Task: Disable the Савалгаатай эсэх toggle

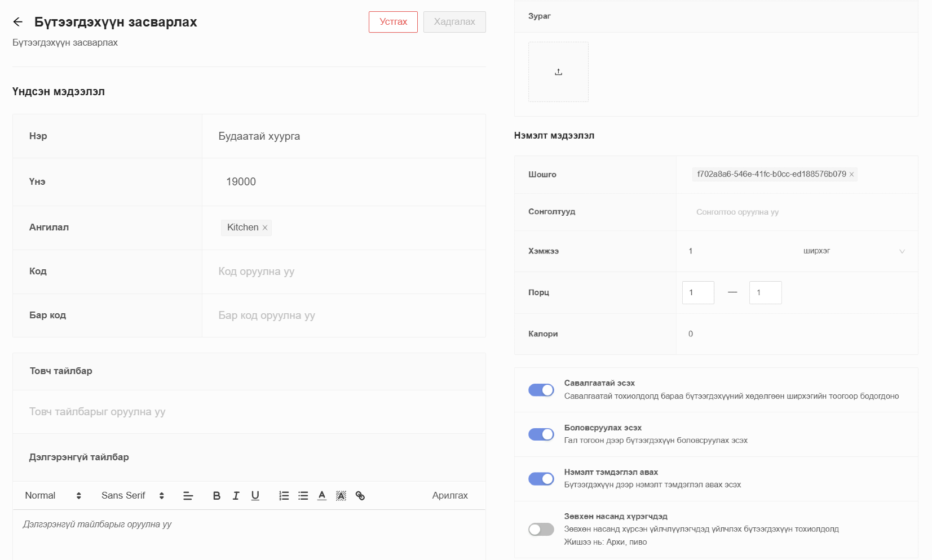Action: tap(541, 390)
